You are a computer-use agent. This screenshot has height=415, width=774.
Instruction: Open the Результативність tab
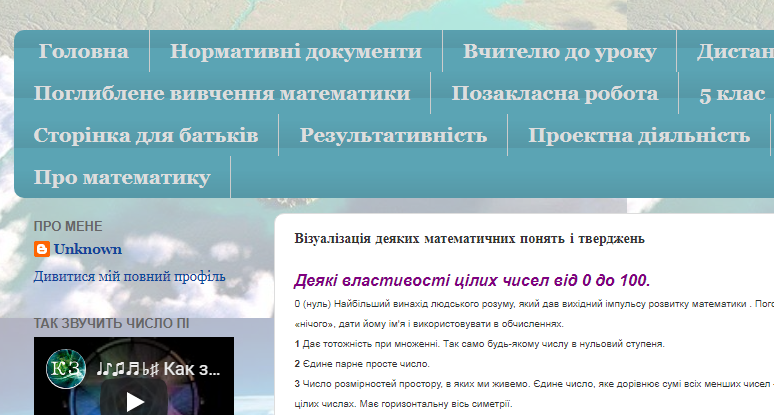tap(393, 135)
